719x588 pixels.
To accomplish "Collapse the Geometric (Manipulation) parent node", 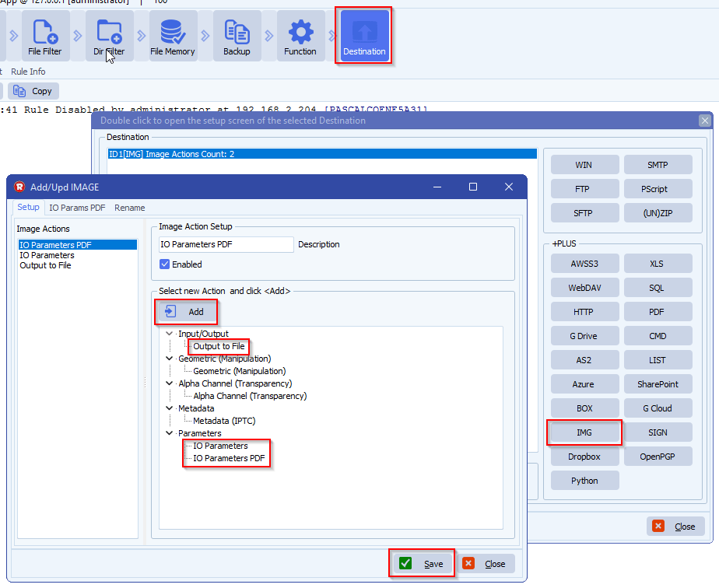I will (169, 359).
